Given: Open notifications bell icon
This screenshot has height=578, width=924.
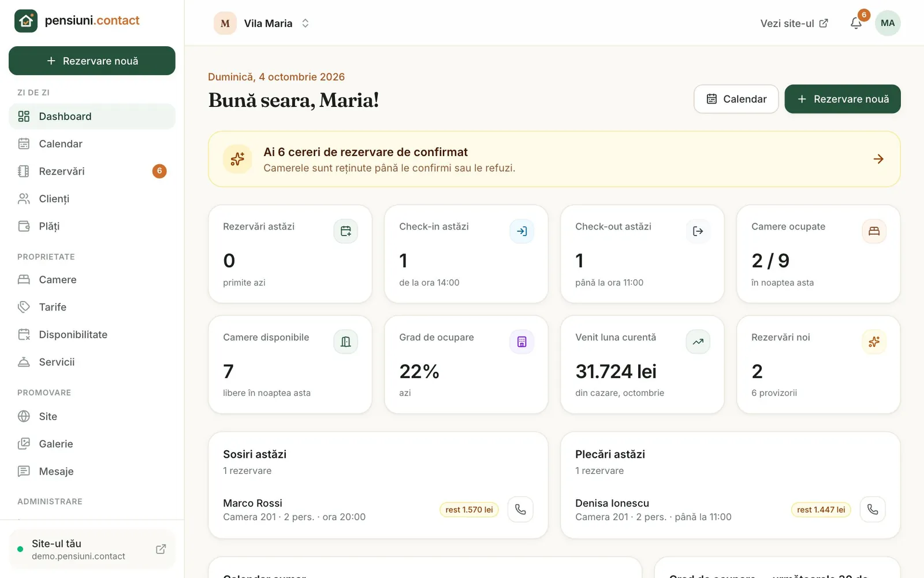Looking at the screenshot, I should click(x=856, y=23).
